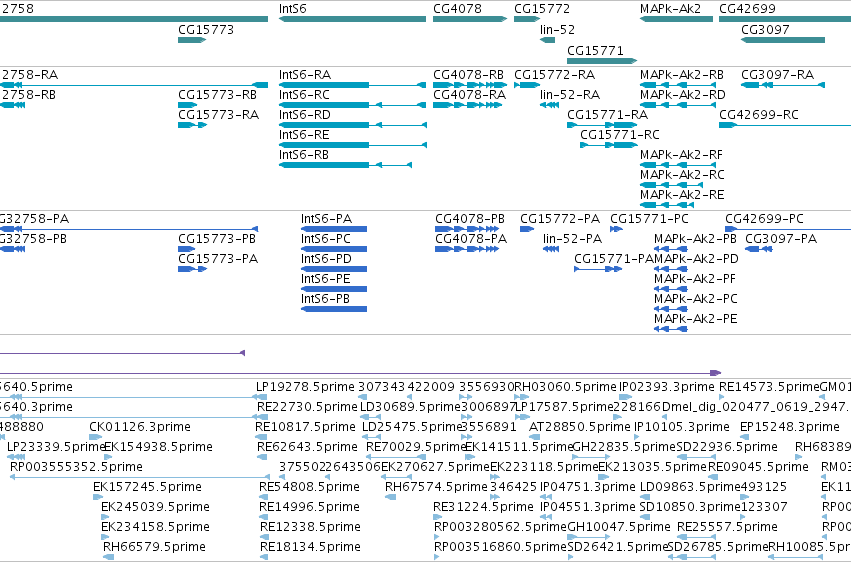Select the CG15773 gene label

click(206, 30)
